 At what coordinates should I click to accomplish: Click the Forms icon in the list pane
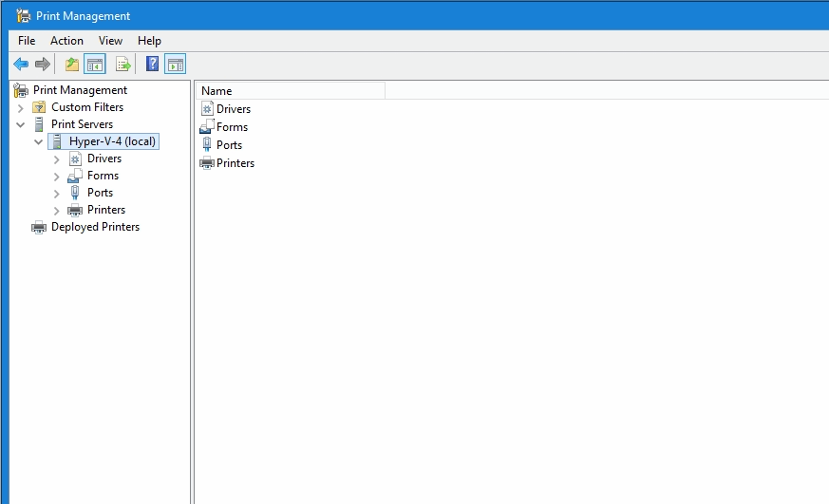[207, 127]
